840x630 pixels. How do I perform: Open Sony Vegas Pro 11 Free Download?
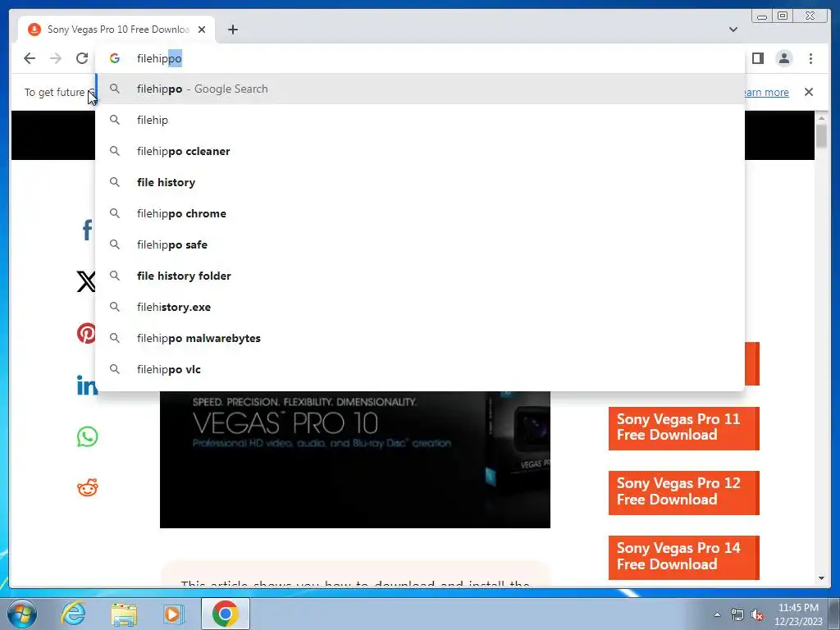(x=683, y=427)
